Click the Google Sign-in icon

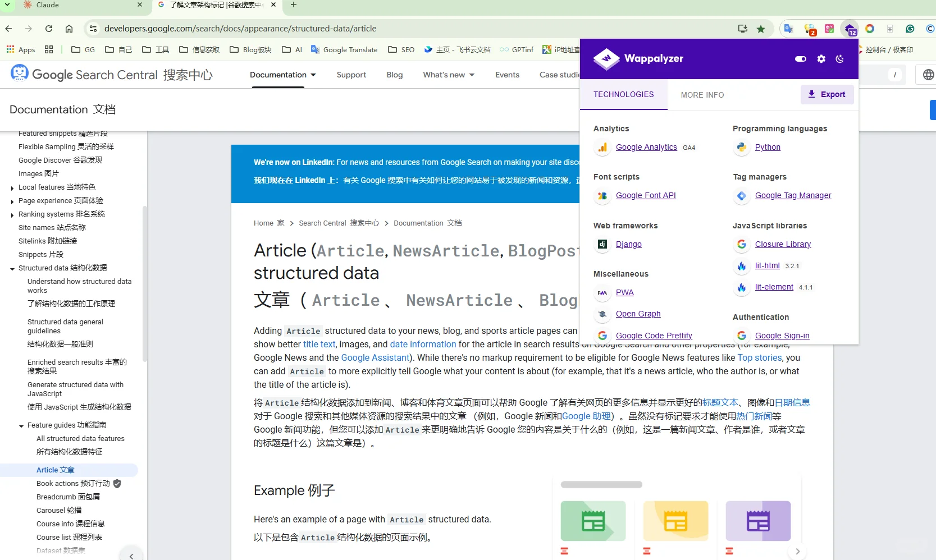click(x=742, y=336)
